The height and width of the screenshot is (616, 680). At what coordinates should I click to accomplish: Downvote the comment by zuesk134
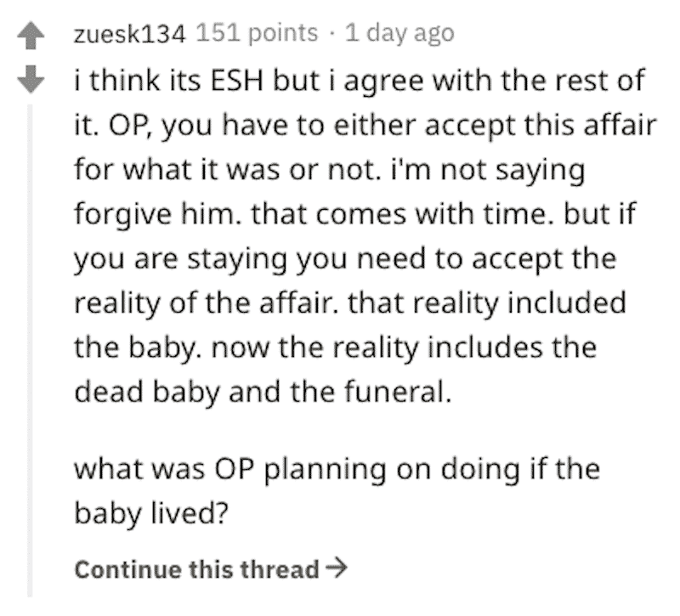(31, 79)
